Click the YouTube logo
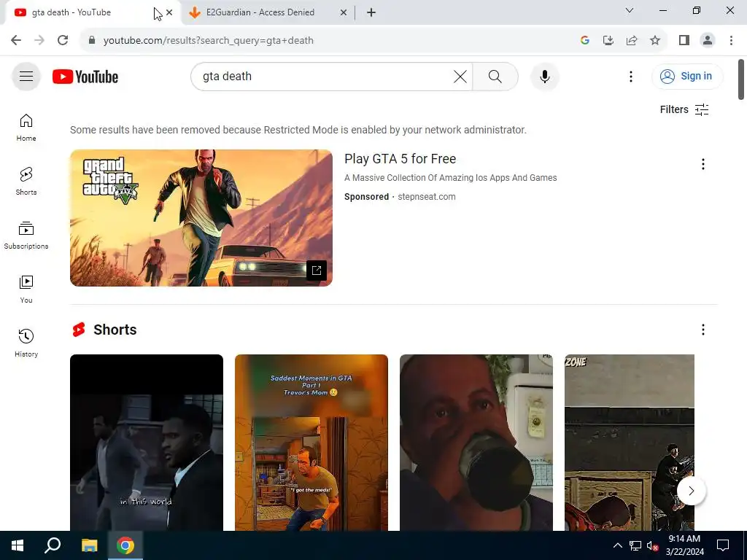Screen dimensions: 747x560 (x=85, y=77)
